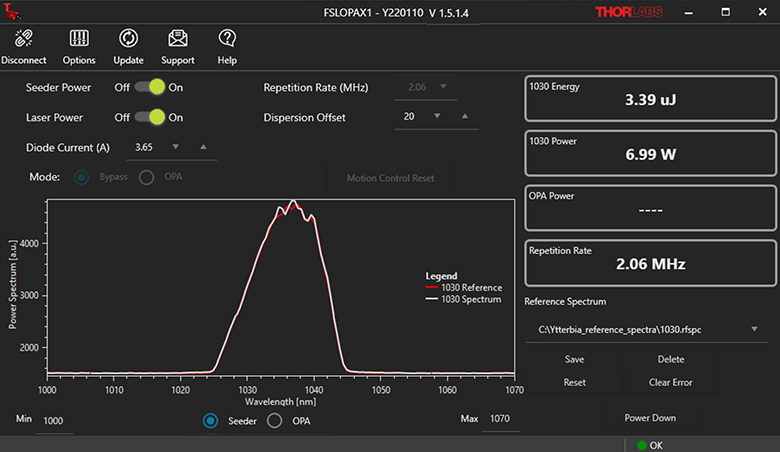
Task: Click the Repetition Rate (MHz) label
Action: coord(316,88)
